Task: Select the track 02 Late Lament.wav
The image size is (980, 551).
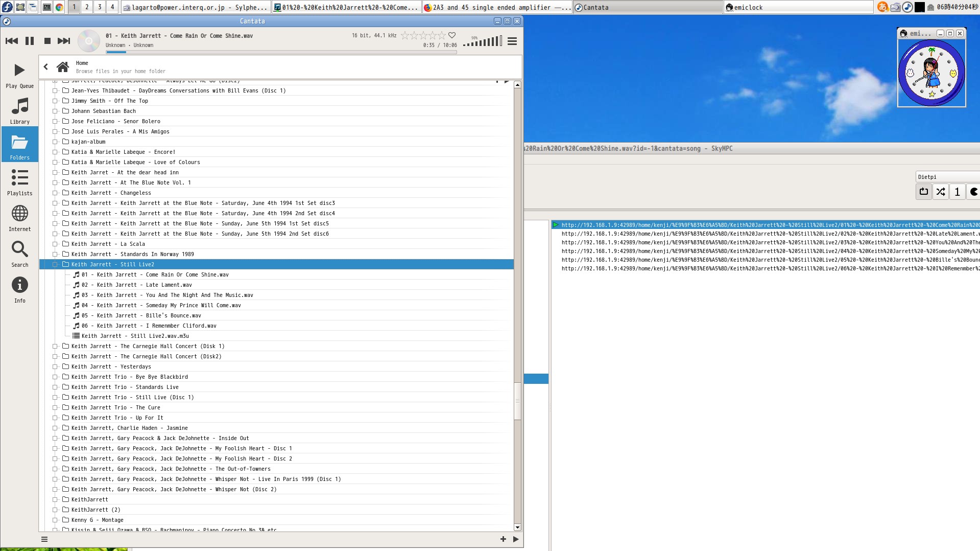Action: tap(137, 285)
